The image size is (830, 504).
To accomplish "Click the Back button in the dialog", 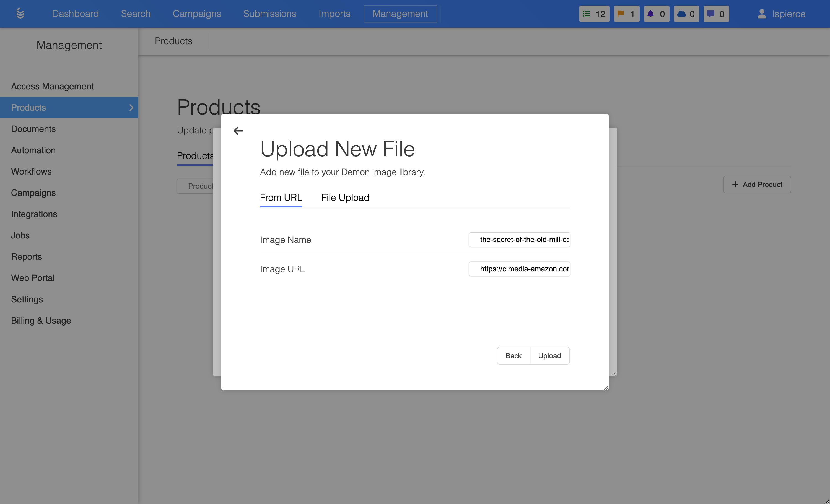I will [x=513, y=356].
